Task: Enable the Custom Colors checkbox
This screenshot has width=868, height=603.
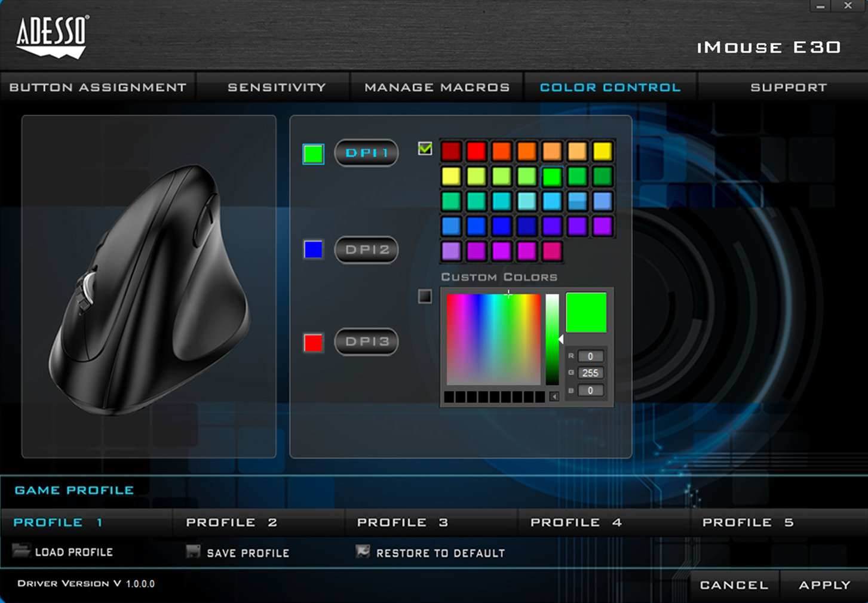Action: click(x=425, y=296)
